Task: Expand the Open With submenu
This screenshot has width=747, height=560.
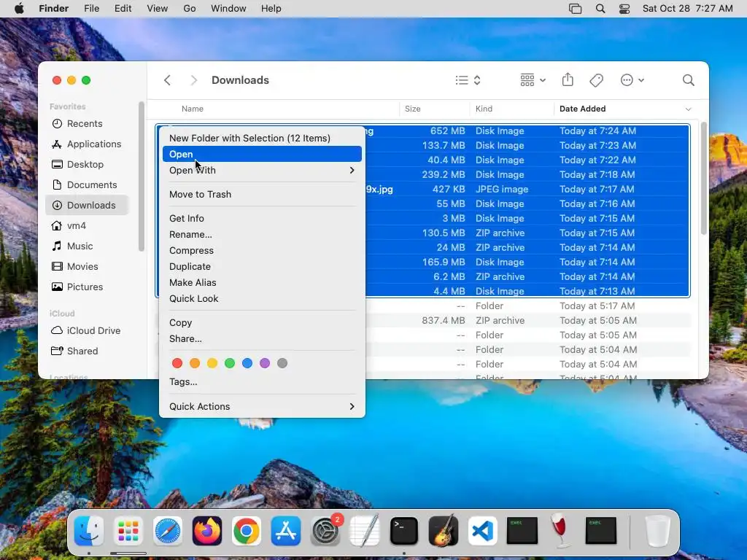Action: click(x=262, y=170)
